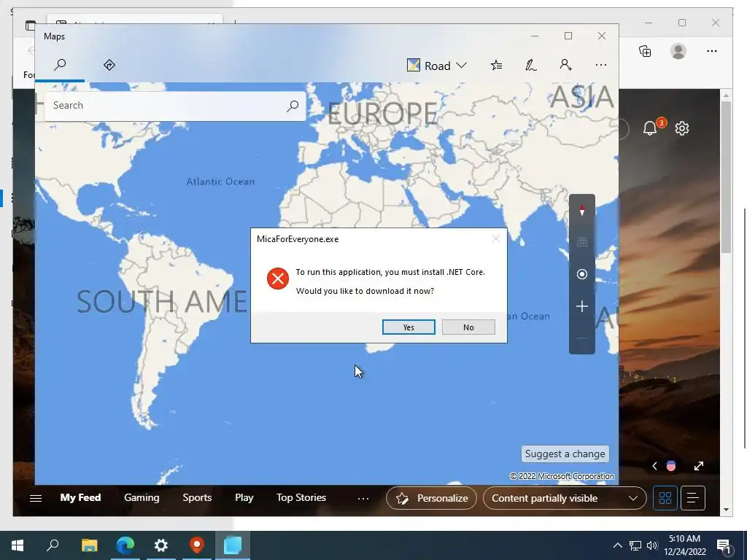747x560 pixels.
Task: Open the volume tray icon
Action: point(652,545)
